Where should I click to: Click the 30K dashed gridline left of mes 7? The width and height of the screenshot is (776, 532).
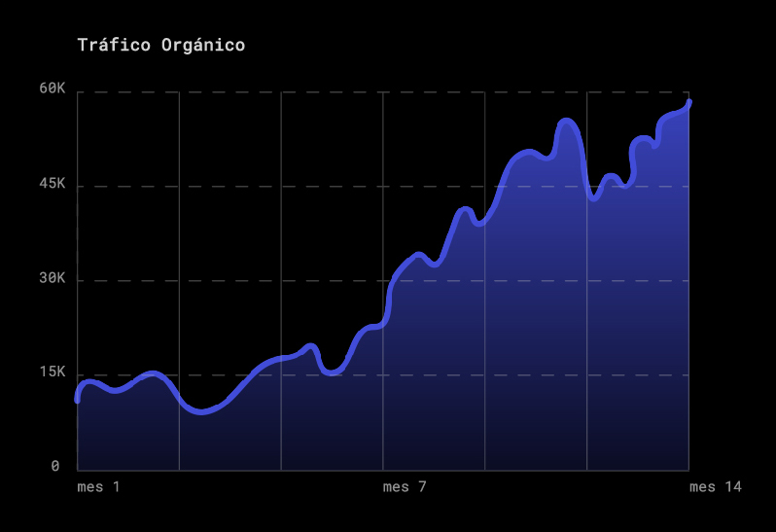230,281
